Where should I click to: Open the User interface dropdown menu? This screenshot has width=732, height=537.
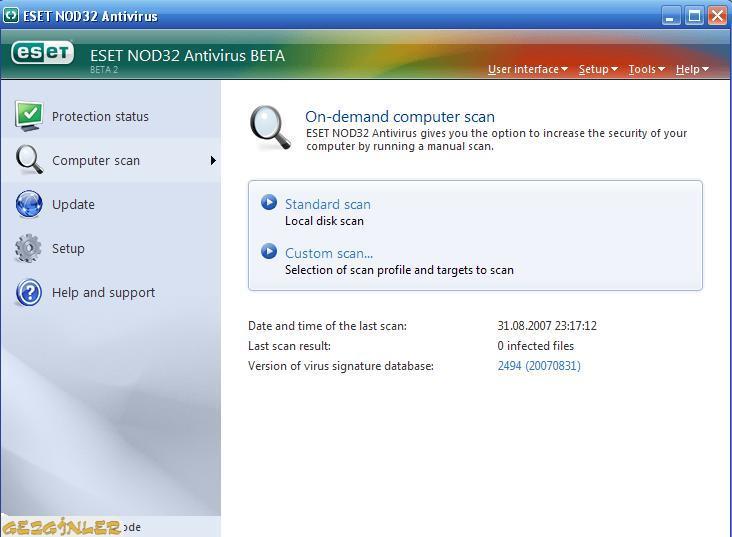point(528,69)
